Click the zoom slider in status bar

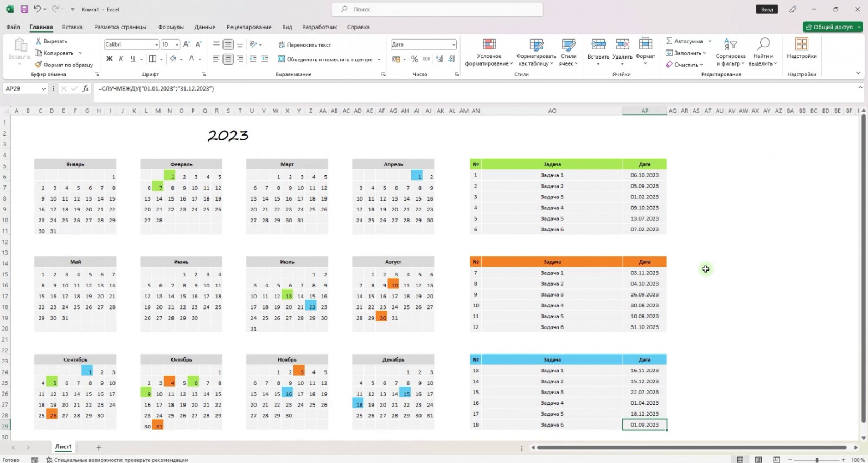817,460
